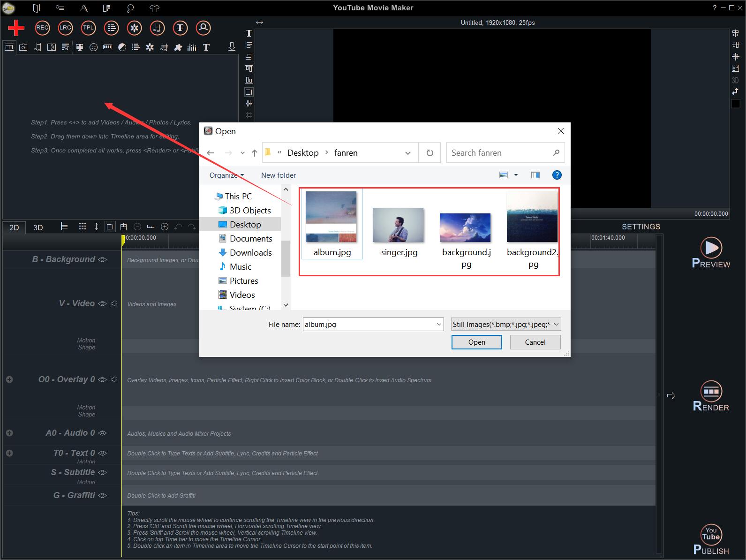This screenshot has height=560, width=746.
Task: Open the LRC lyric maker
Action: (x=65, y=28)
